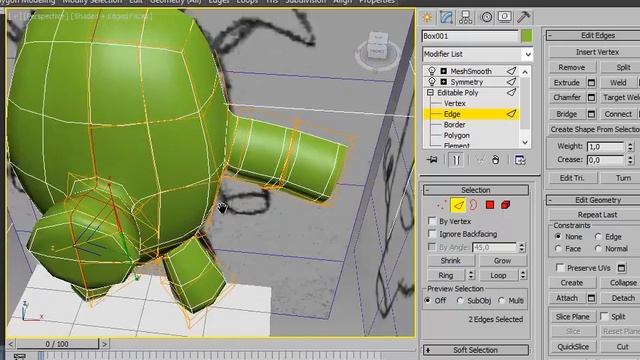The image size is (640, 360).
Task: Click the Box001 object color swatch
Action: 527,36
